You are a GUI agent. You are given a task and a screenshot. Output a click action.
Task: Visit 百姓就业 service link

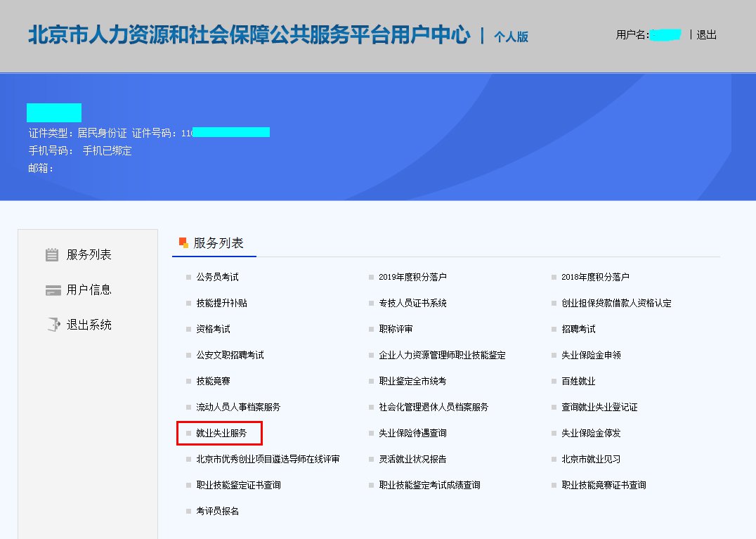(578, 382)
